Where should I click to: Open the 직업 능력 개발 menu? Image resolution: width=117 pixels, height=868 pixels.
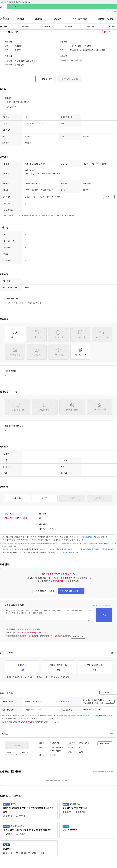[80, 19]
